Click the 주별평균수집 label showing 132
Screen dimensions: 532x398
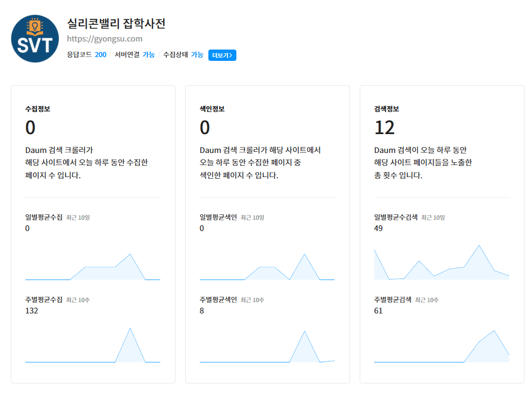pos(44,301)
